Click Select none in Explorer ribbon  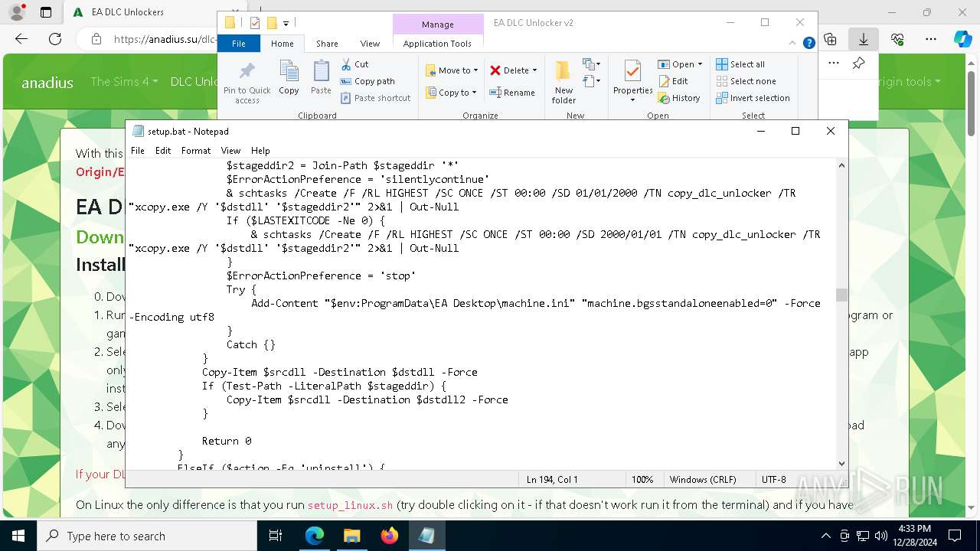pos(746,81)
